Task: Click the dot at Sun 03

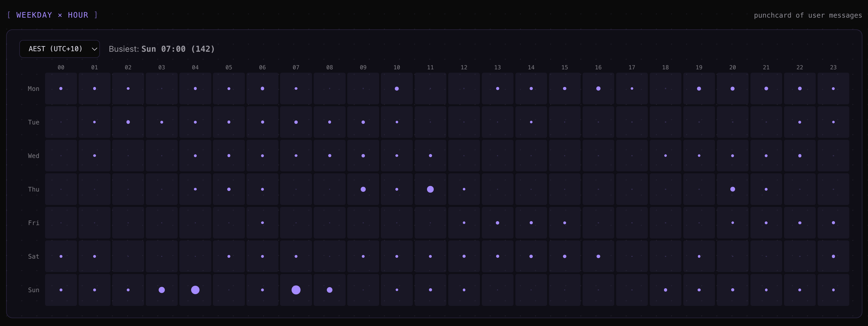Action: [162, 290]
